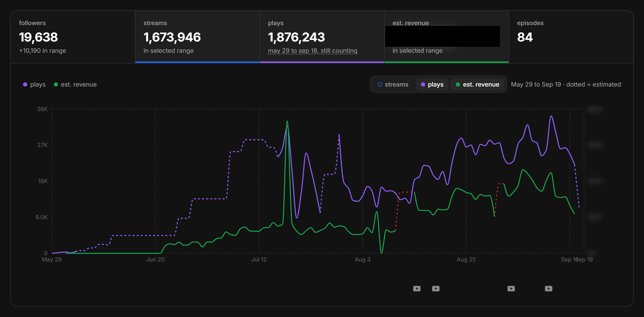Select the streams stat card
The width and height of the screenshot is (644, 317).
(x=197, y=37)
